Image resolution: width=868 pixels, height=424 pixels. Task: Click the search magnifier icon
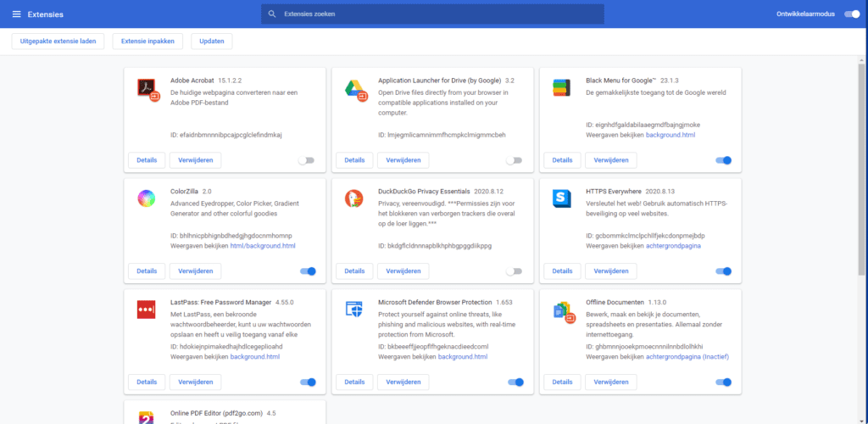tap(272, 14)
